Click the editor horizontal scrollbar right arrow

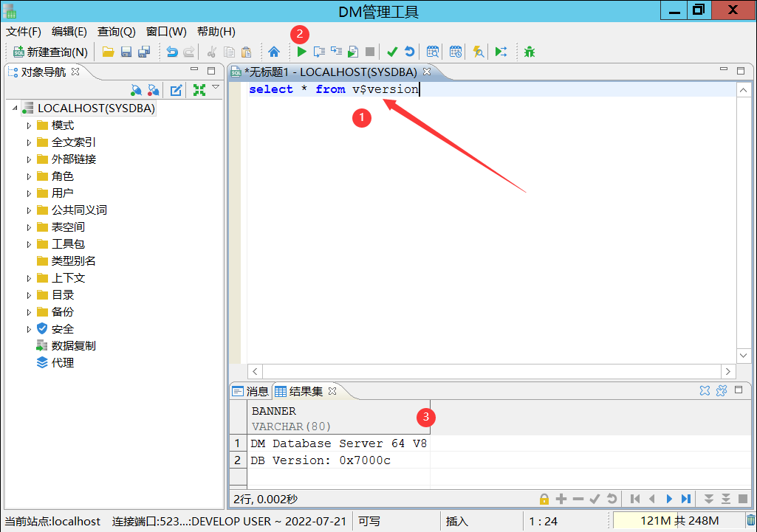[x=728, y=371]
